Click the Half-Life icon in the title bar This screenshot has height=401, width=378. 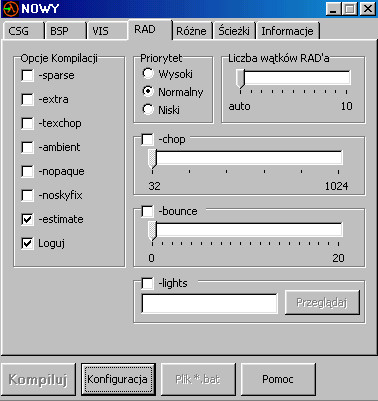(x=11, y=9)
